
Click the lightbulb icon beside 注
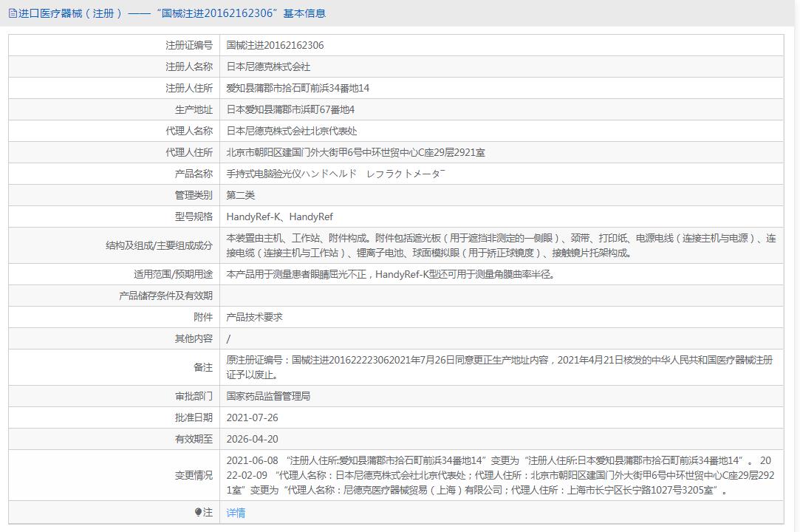198,512
